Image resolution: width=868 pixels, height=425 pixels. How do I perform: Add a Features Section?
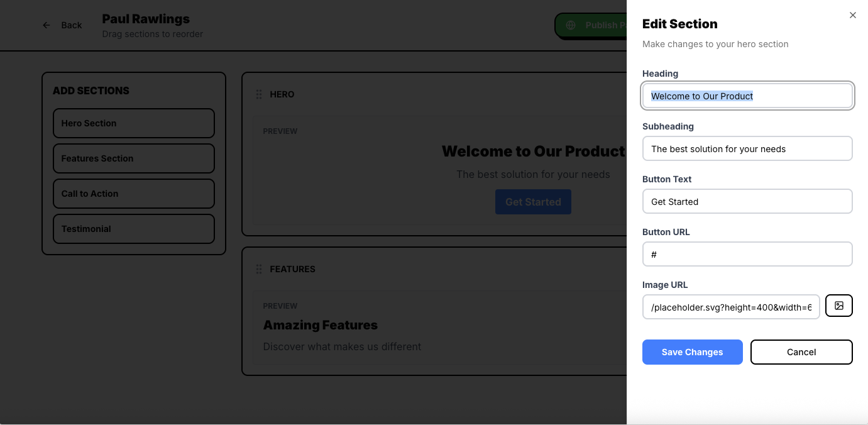point(133,158)
